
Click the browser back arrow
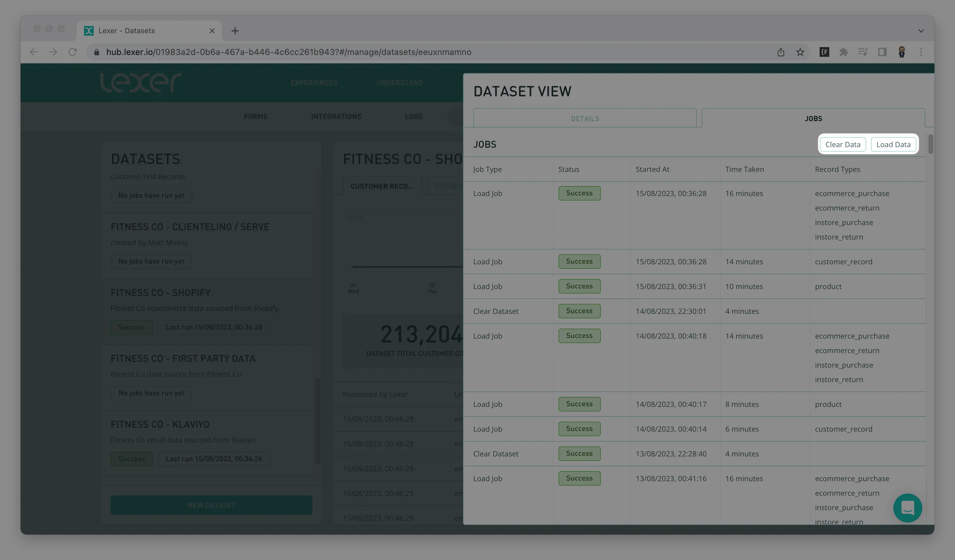34,52
